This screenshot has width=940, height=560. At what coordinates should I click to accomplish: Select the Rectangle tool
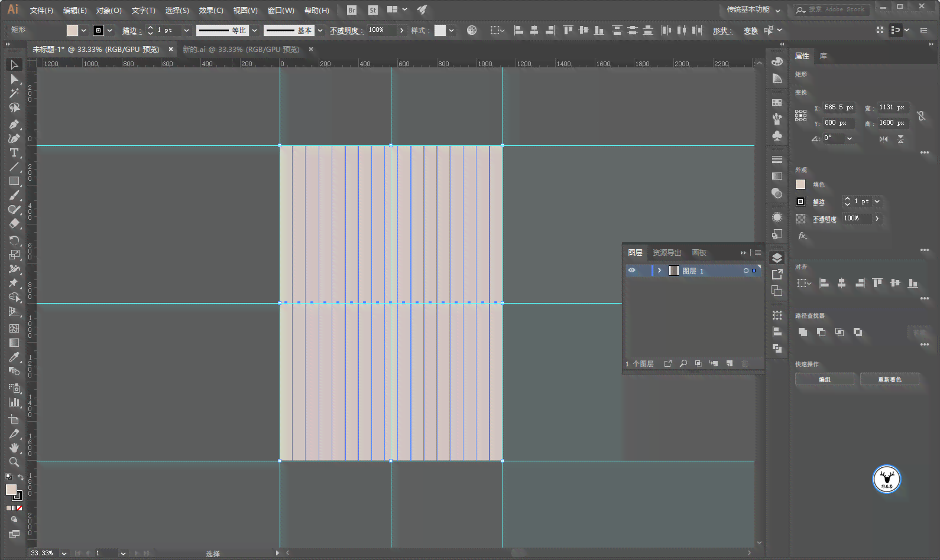pos(14,181)
